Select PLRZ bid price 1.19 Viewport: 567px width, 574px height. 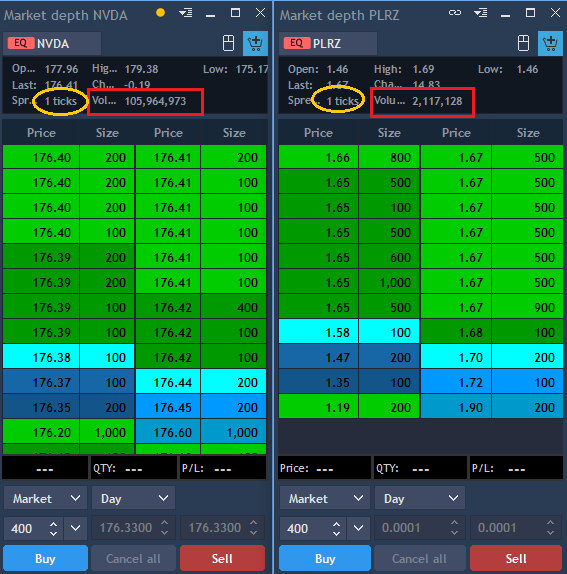(318, 407)
